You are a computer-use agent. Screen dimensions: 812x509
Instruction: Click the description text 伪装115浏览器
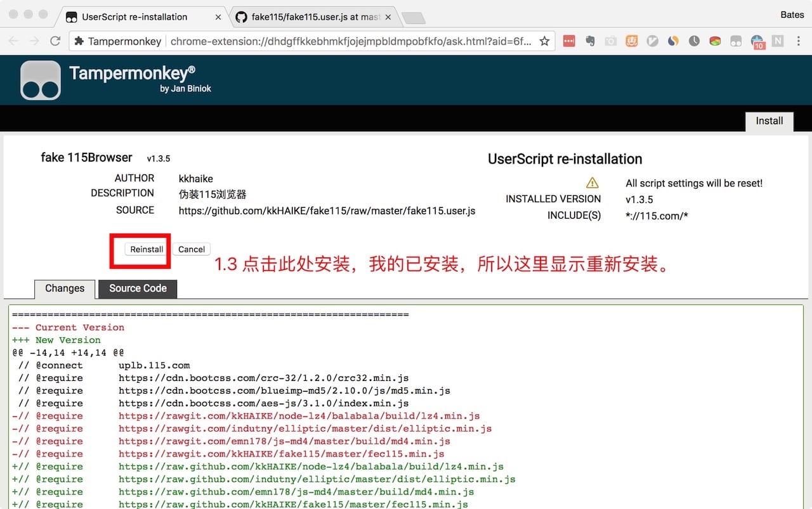click(x=213, y=195)
